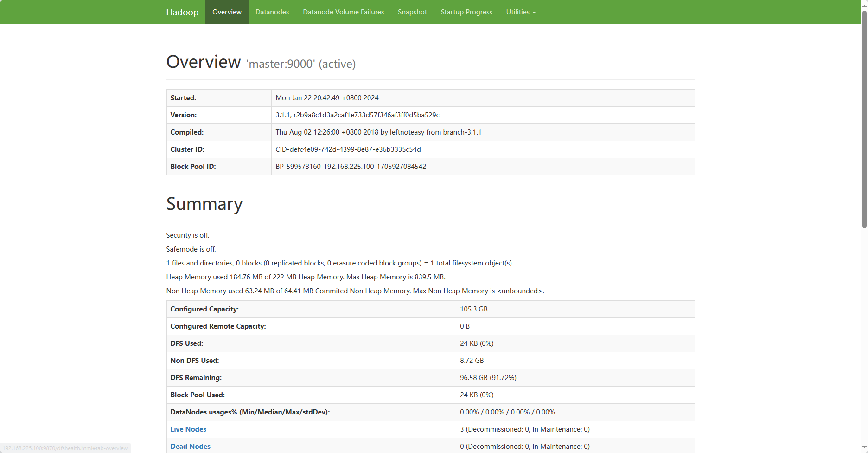This screenshot has width=868, height=453.
Task: Select the Block Pool ID value
Action: [x=351, y=167]
